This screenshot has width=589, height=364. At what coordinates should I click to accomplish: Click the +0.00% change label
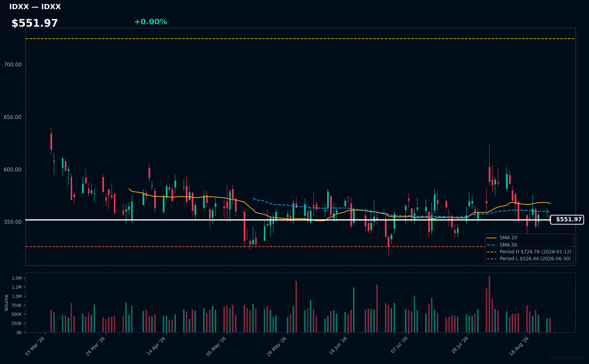click(x=151, y=22)
